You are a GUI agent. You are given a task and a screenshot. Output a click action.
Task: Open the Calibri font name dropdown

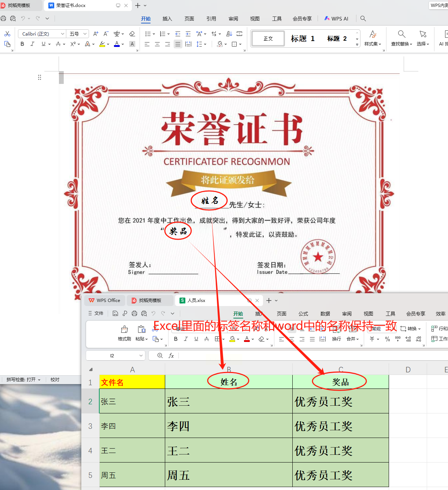click(x=63, y=34)
